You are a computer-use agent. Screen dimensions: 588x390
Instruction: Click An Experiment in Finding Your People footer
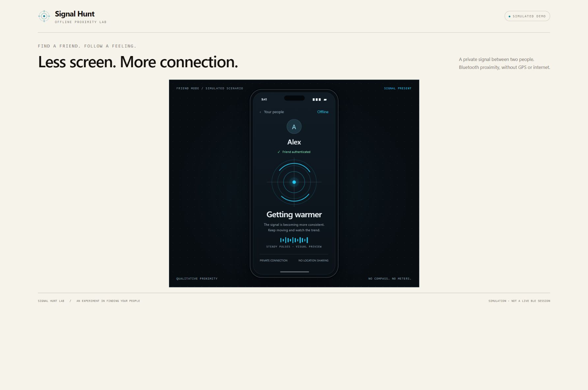pos(108,301)
